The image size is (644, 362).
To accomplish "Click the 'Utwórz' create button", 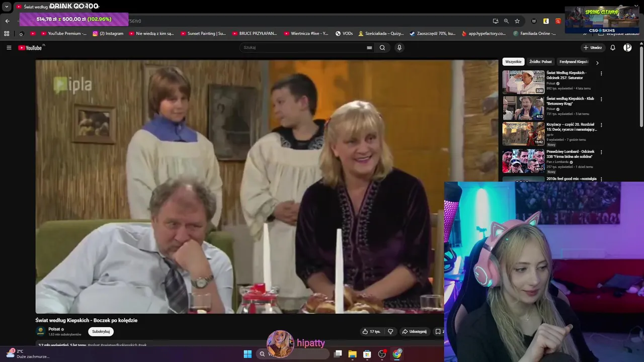I will click(x=593, y=48).
